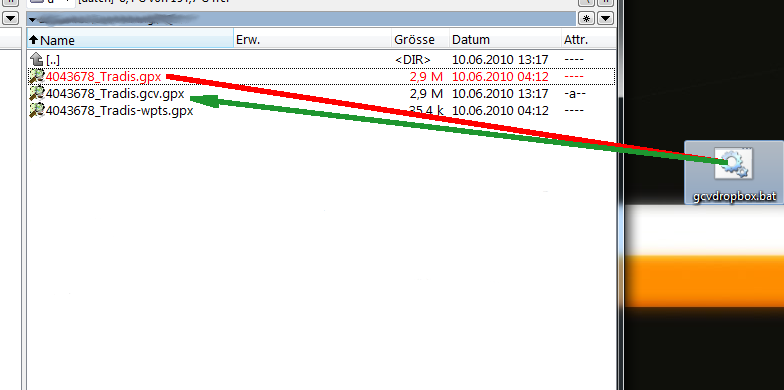This screenshot has height=390, width=784.
Task: Click the gcvdropbox.bat desktop icon
Action: [733, 164]
